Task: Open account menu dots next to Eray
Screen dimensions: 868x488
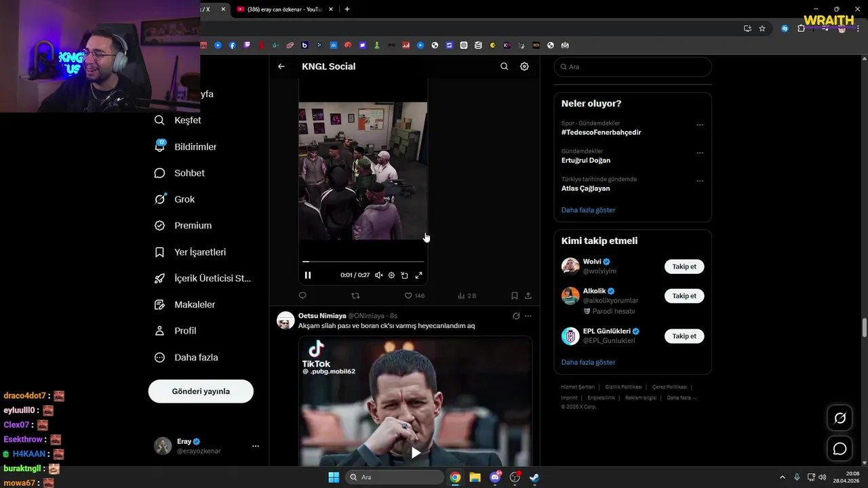Action: 256,446
